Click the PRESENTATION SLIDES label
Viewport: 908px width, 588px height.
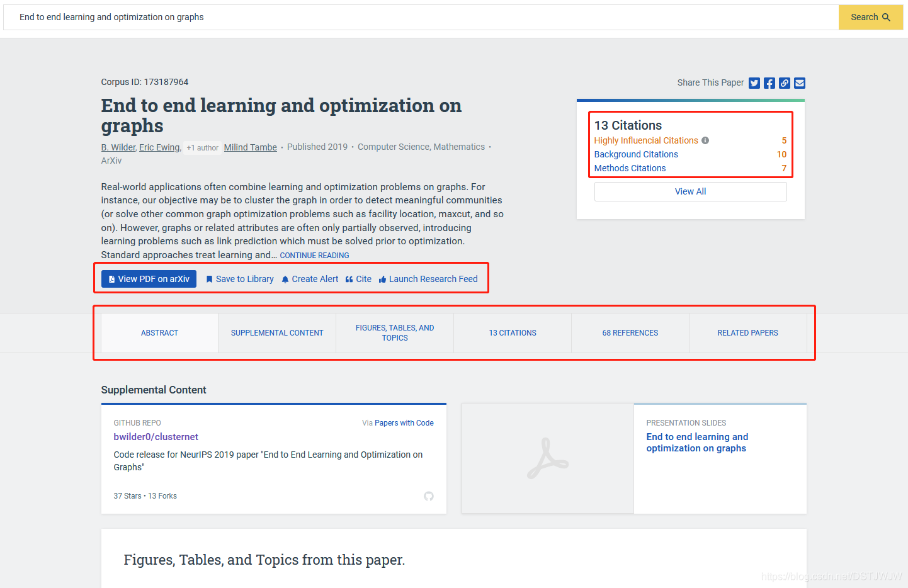(686, 423)
